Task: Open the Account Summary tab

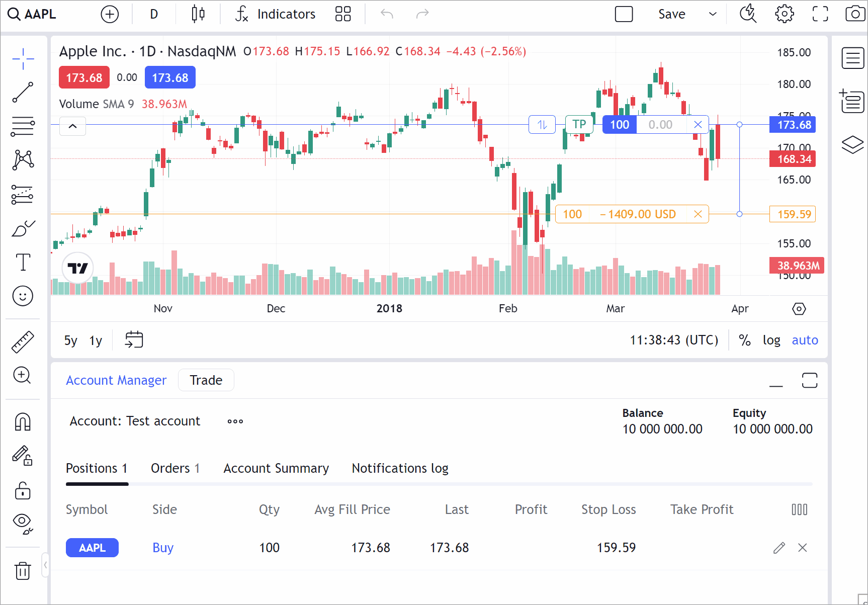Action: (x=276, y=468)
